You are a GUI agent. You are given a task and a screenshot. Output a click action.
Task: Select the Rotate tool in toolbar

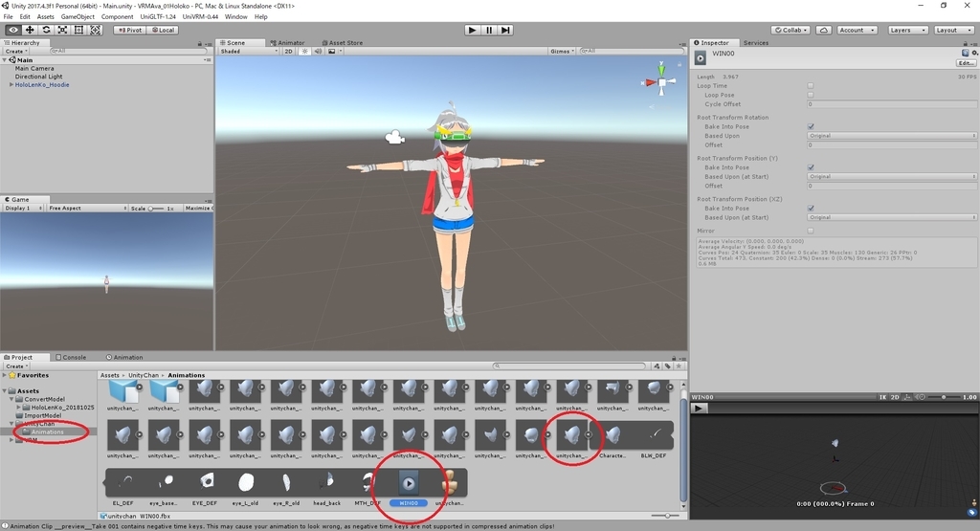46,30
